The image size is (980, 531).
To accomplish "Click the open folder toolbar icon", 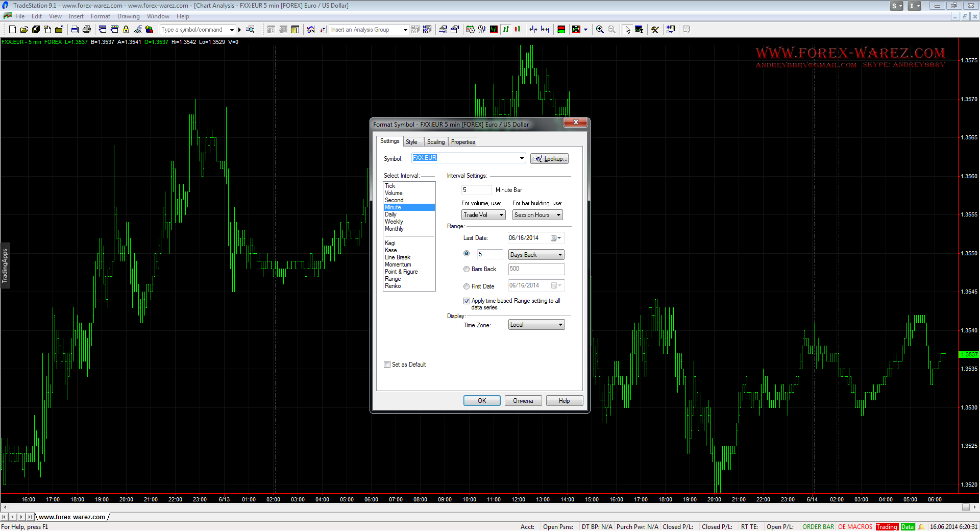I will (24, 30).
